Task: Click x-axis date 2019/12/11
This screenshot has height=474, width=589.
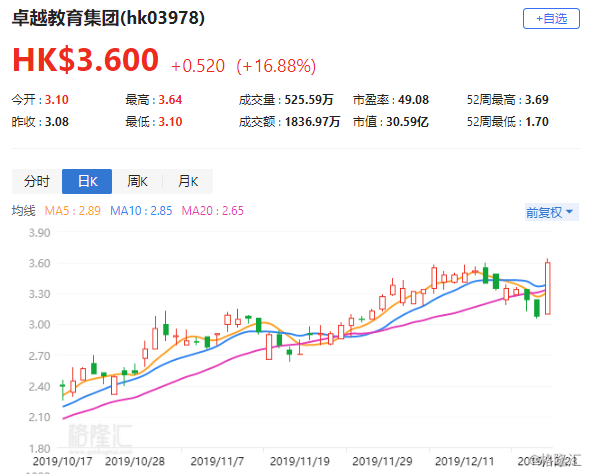Action: pyautogui.click(x=464, y=461)
